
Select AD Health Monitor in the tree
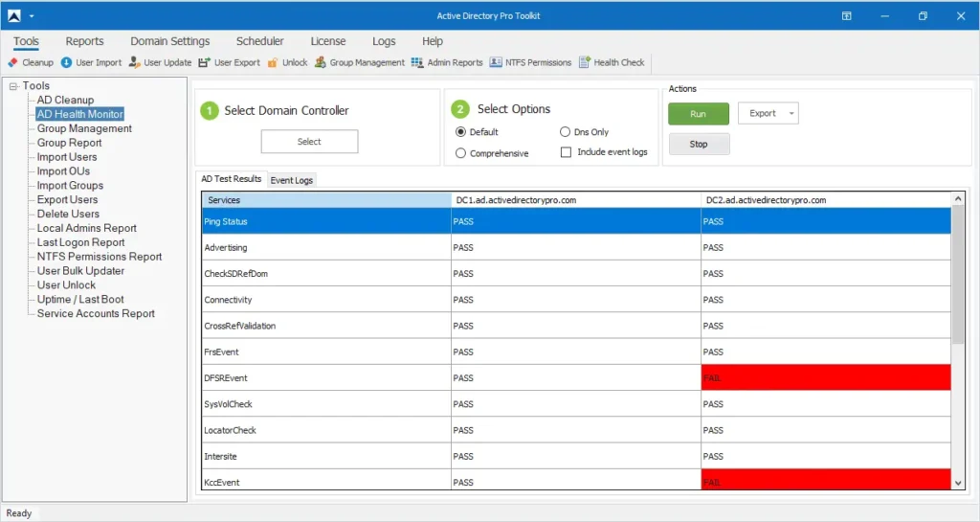(x=80, y=114)
